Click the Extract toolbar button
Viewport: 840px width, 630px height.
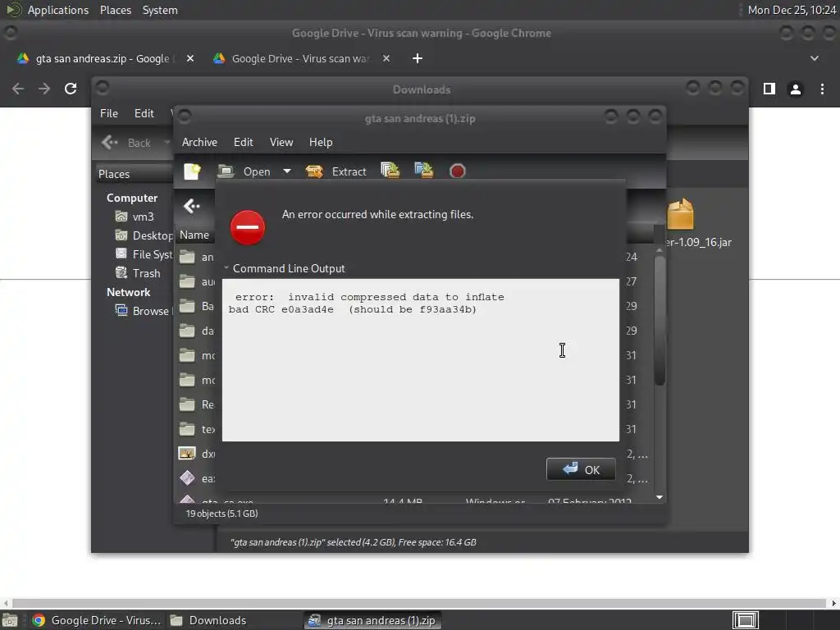(336, 171)
